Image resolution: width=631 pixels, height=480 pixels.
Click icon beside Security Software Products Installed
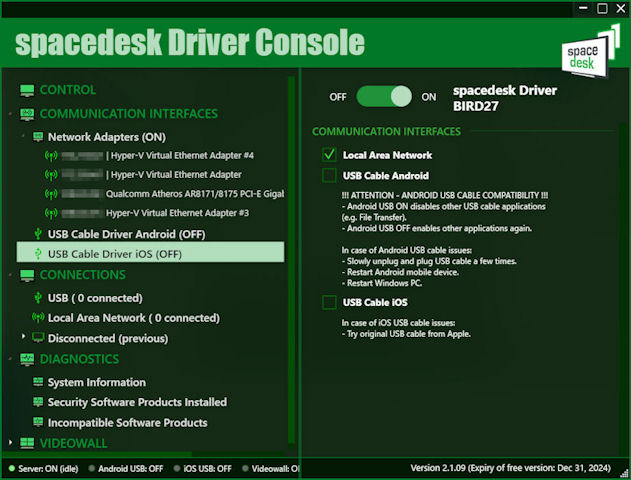[x=38, y=402]
